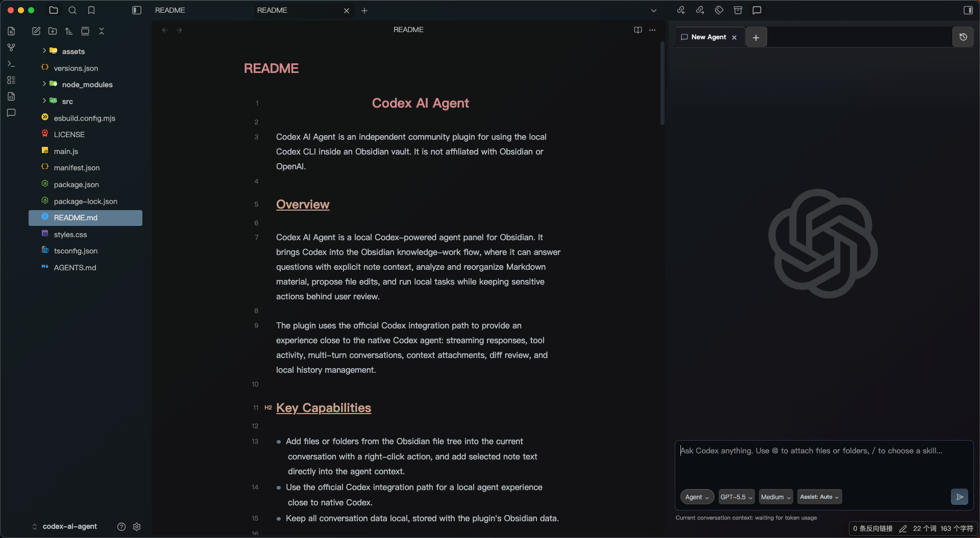Click the backlinks count in status bar
Viewport: 980px width, 538px height.
[x=873, y=529]
